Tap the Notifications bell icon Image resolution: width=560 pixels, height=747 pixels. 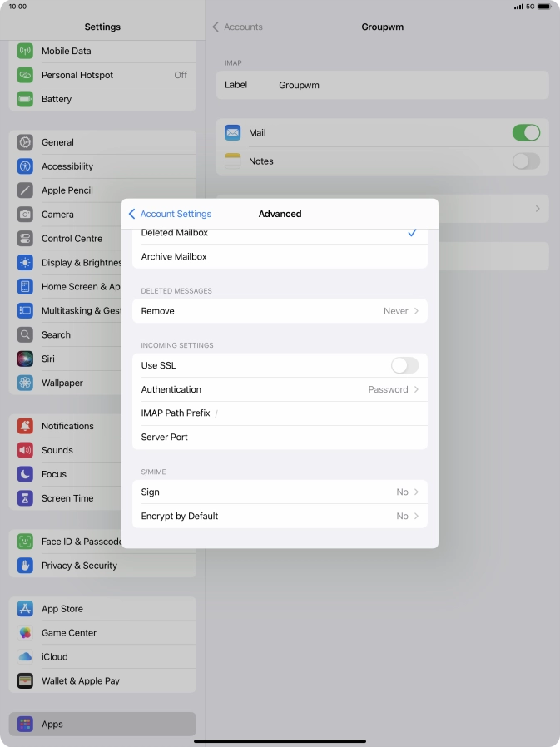pyautogui.click(x=26, y=426)
